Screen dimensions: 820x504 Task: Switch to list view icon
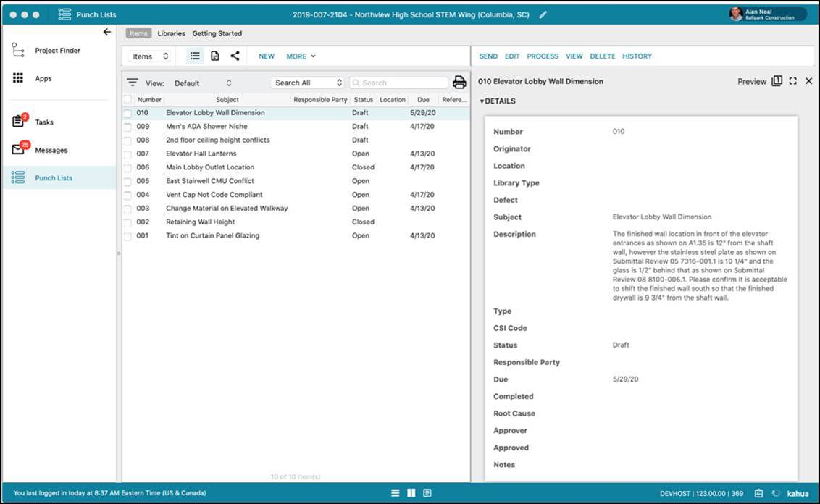point(195,56)
